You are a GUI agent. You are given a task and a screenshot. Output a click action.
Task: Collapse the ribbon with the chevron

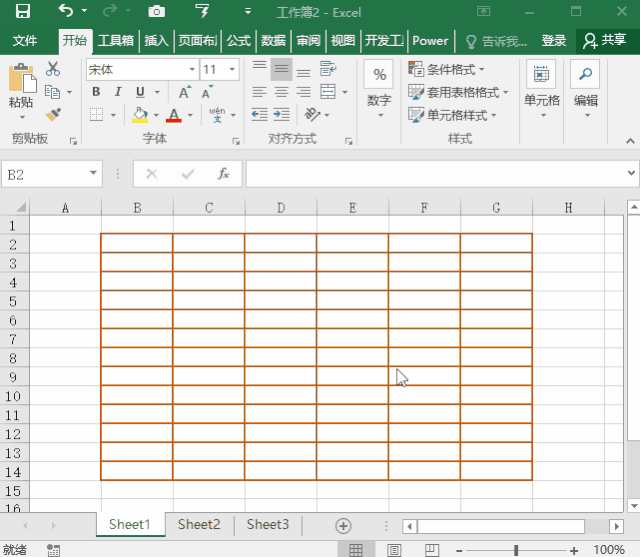[630, 141]
